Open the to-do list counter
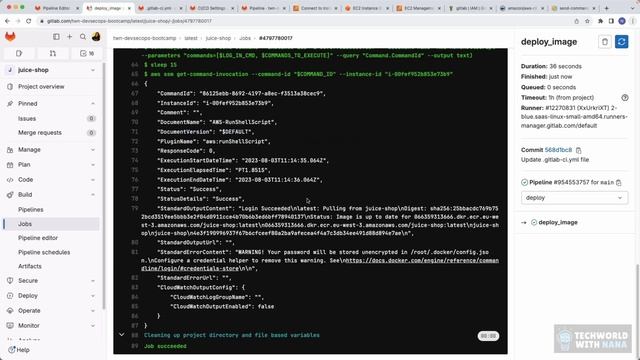 (x=87, y=53)
